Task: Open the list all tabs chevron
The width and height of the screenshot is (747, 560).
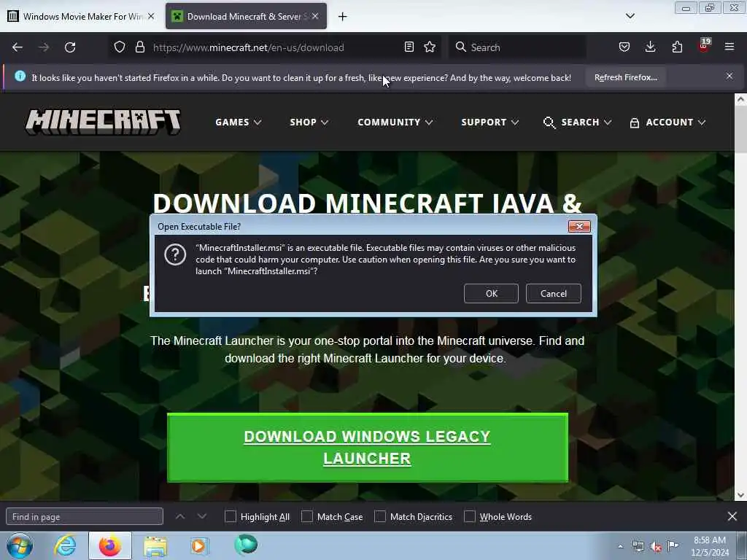Action: pyautogui.click(x=630, y=16)
